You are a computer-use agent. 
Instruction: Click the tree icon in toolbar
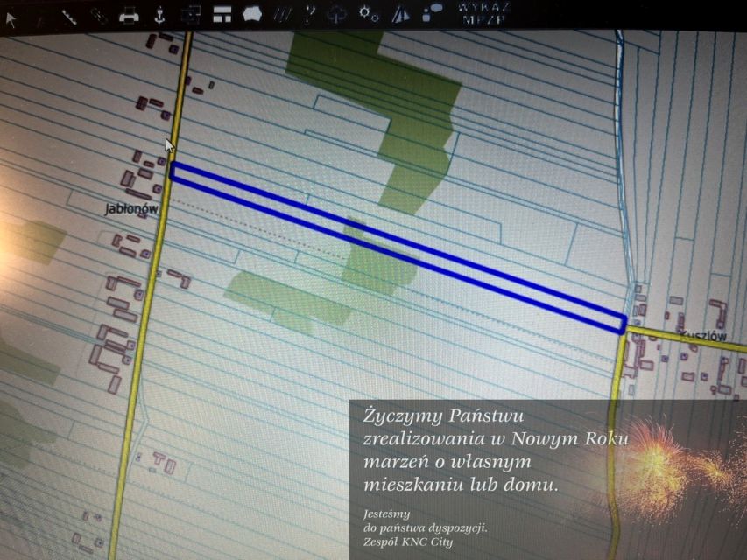click(x=339, y=13)
